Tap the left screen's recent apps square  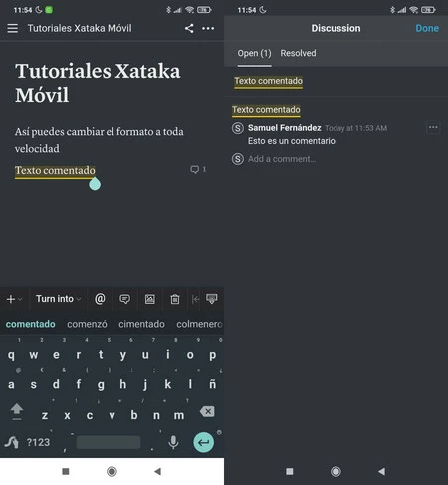[x=66, y=471]
